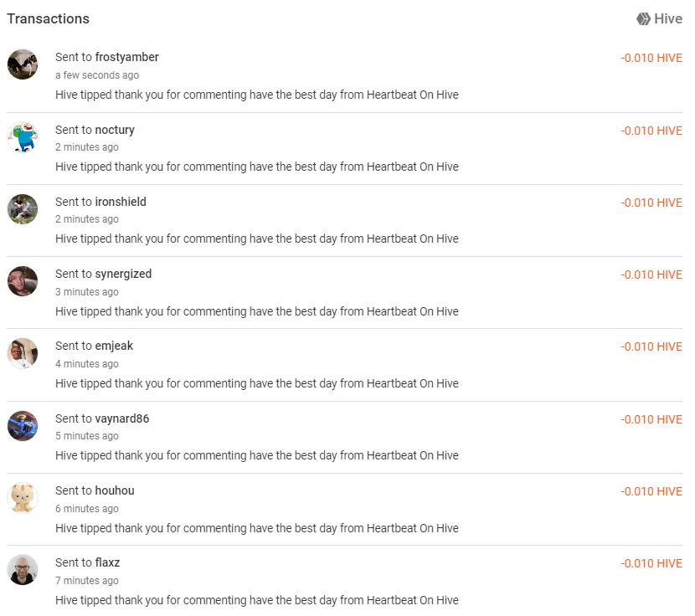Click synergized's avatar picture
This screenshot has width=695, height=616.
coord(23,281)
